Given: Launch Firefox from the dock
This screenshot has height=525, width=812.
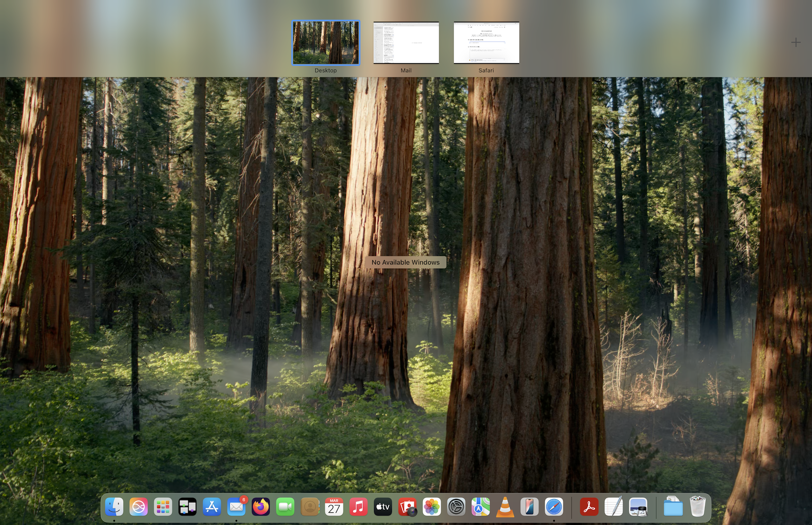Looking at the screenshot, I should coord(261,507).
